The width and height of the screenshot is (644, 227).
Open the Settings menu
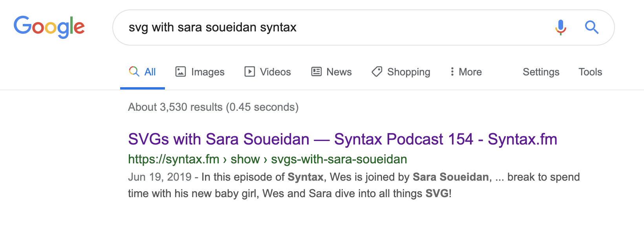coord(541,72)
